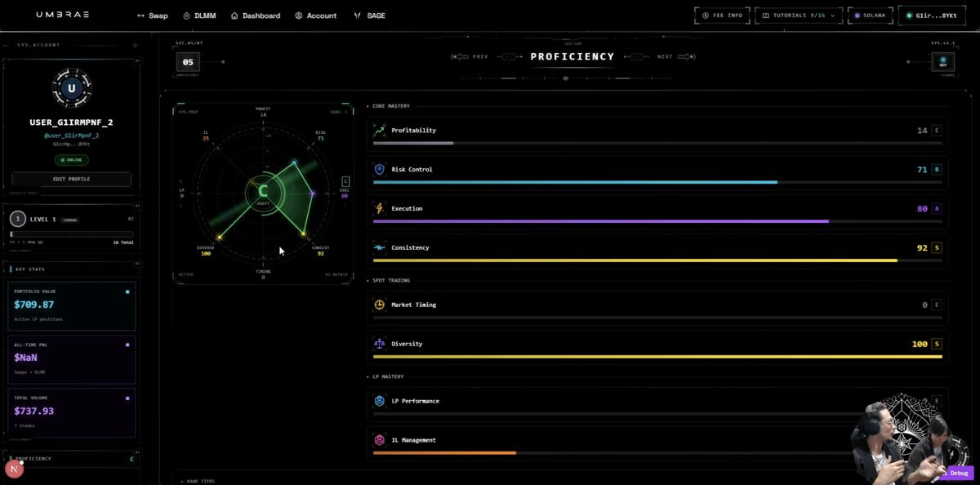Click the Profitability chart-arrow icon
980x485 pixels.
pyautogui.click(x=380, y=131)
